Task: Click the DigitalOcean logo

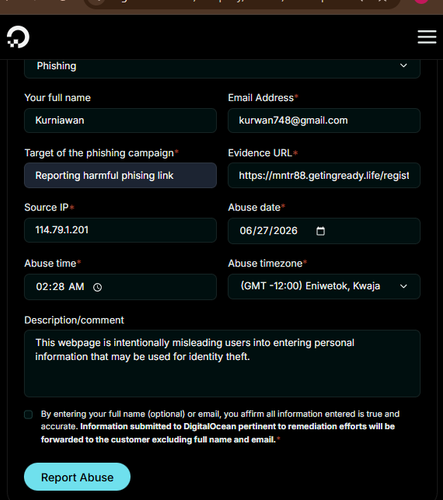Action: click(18, 37)
